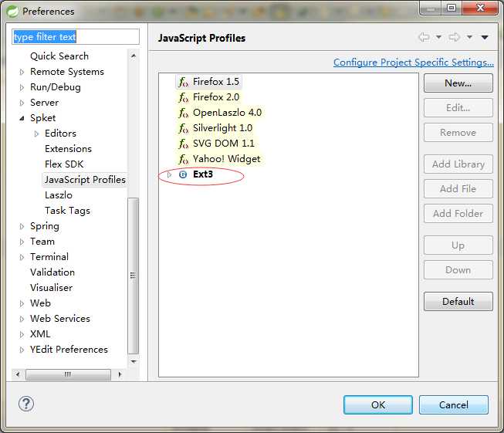The width and height of the screenshot is (504, 433).
Task: Select the SVG DOM 1.1 profile text
Action: click(x=223, y=144)
